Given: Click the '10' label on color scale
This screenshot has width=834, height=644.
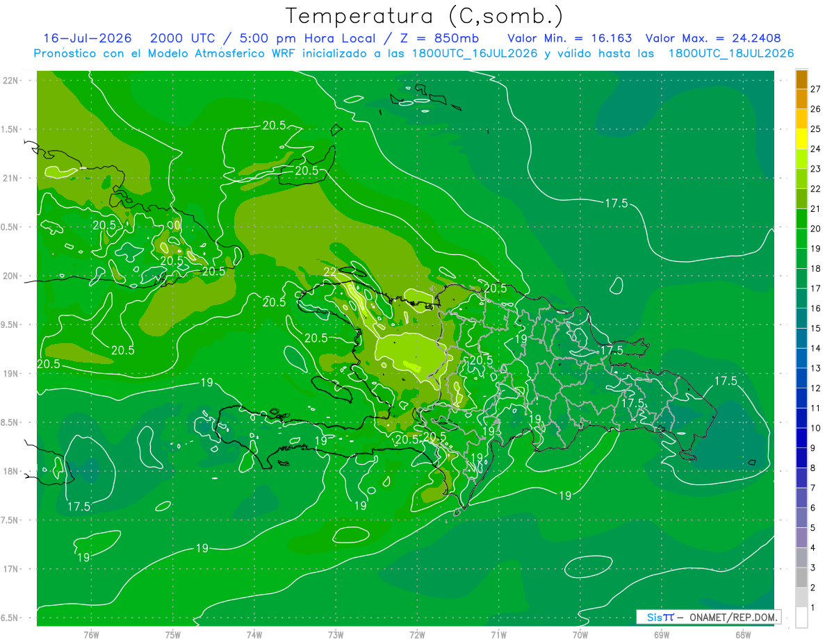Looking at the screenshot, I should [816, 428].
